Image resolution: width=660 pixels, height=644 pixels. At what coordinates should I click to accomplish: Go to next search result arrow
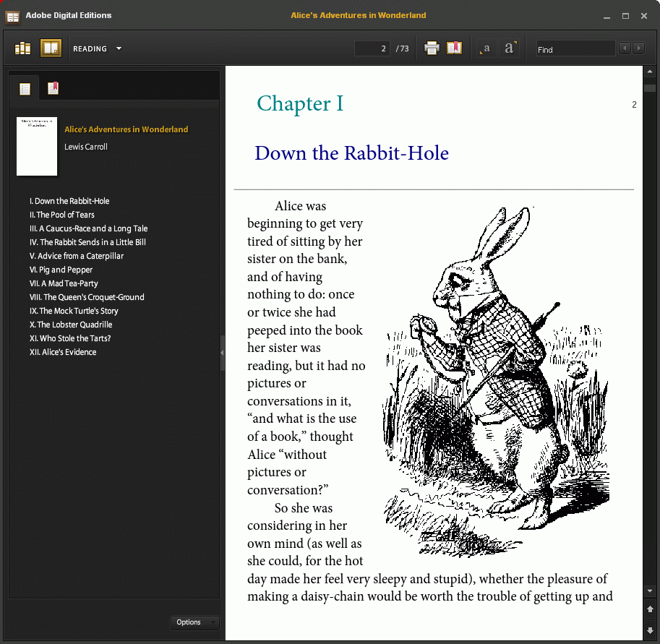coord(638,48)
